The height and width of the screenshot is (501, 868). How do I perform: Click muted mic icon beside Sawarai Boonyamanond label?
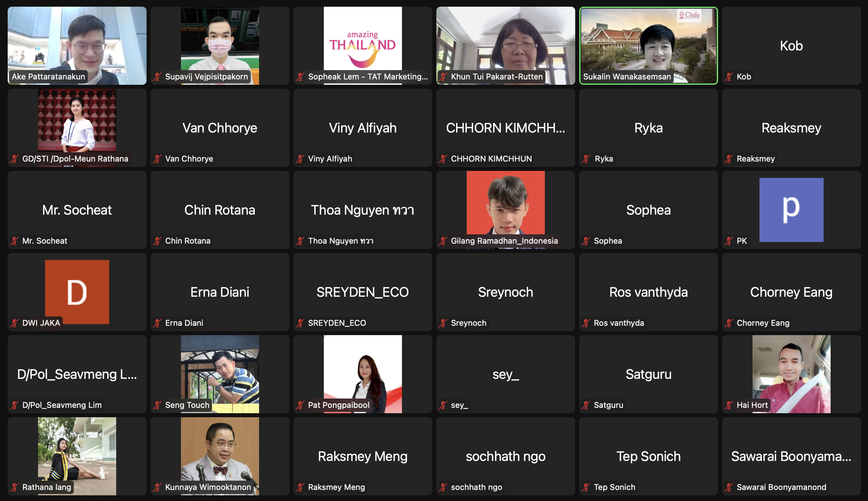[728, 487]
